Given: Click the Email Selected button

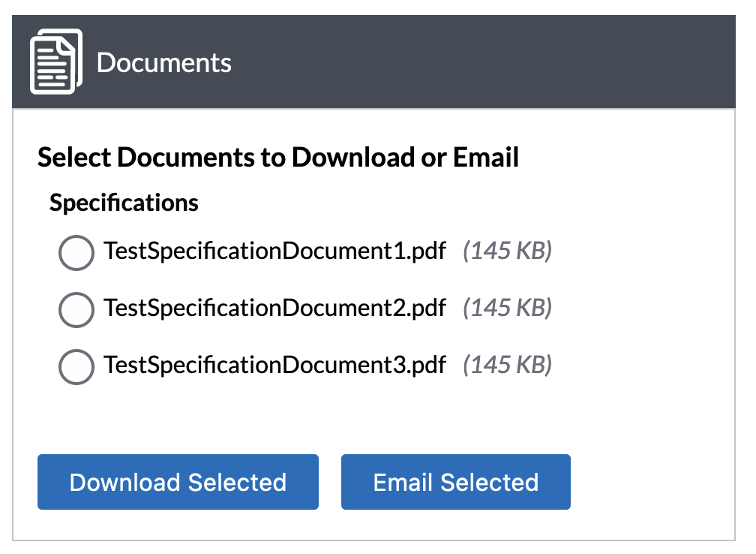Looking at the screenshot, I should 455,482.
